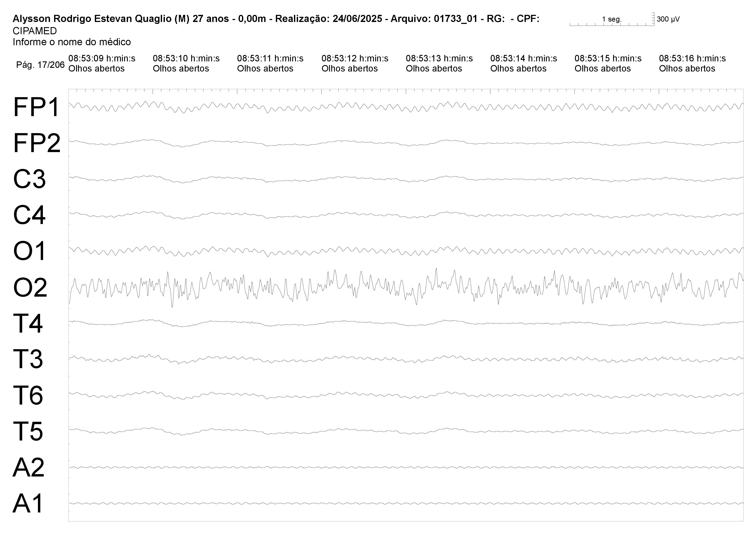Click 'Informe o nome do médico' text
This screenshot has width=756, height=534.
pyautogui.click(x=72, y=42)
